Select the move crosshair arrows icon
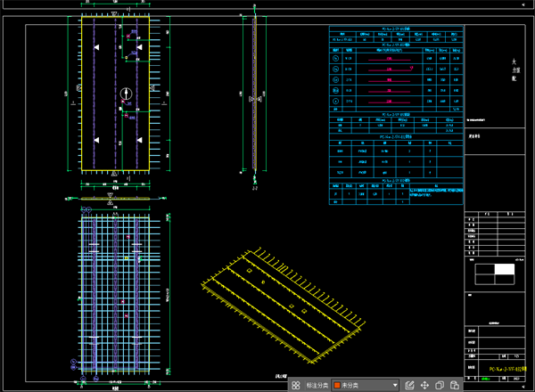535x392 pixels. coord(424,385)
